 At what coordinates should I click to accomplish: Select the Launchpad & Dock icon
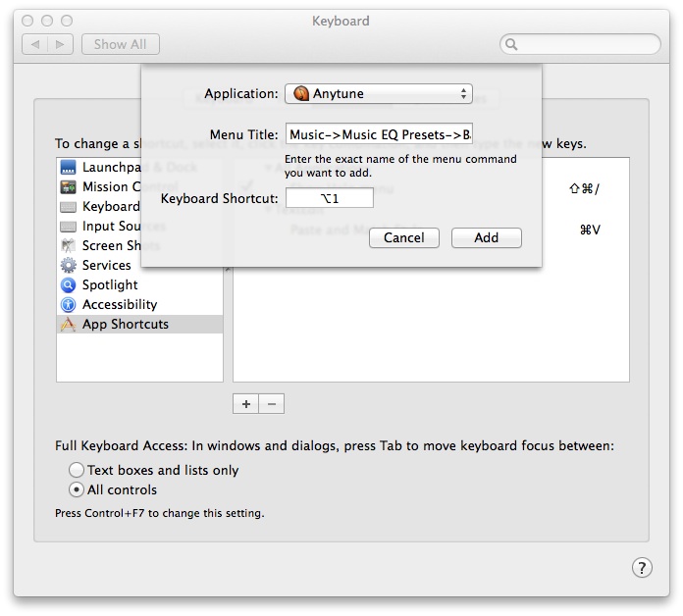(x=68, y=167)
